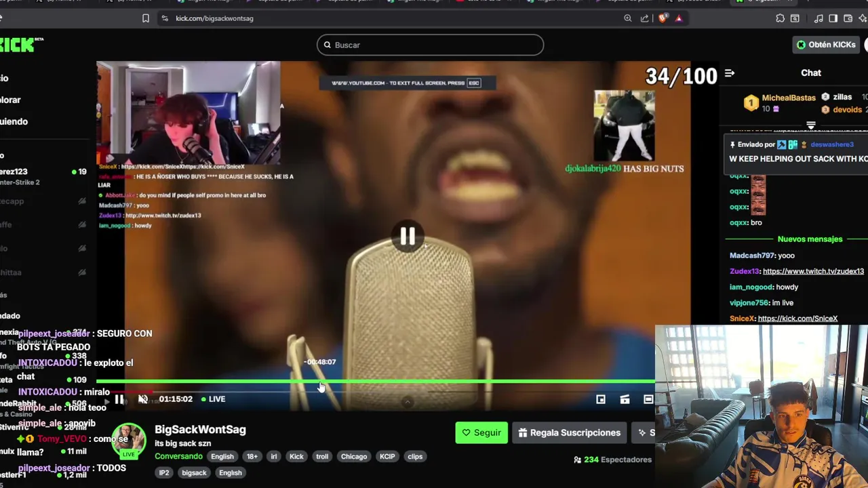868x488 pixels.
Task: Click the vipjone756 username in chat
Action: pyautogui.click(x=749, y=303)
